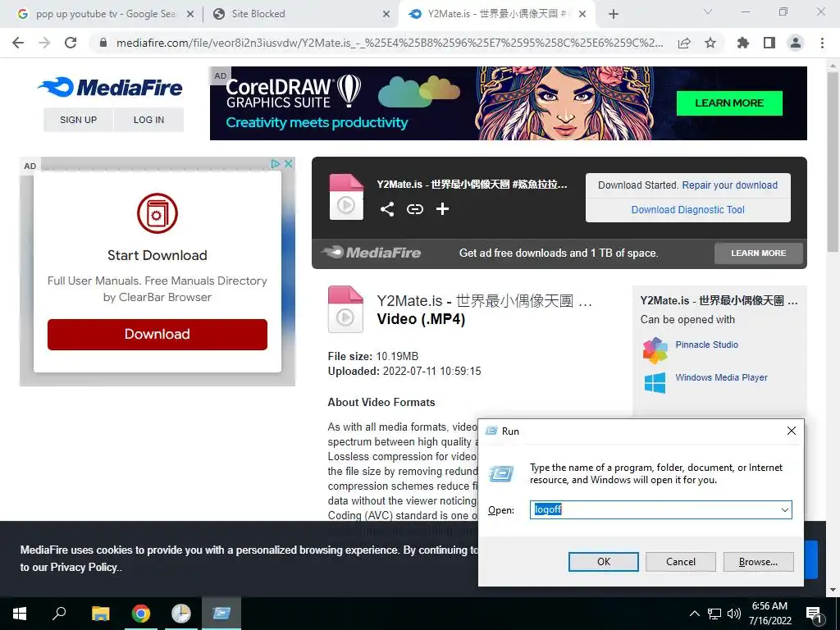The width and height of the screenshot is (840, 630).
Task: Expand the Run dialog Open dropdown
Action: pos(785,510)
